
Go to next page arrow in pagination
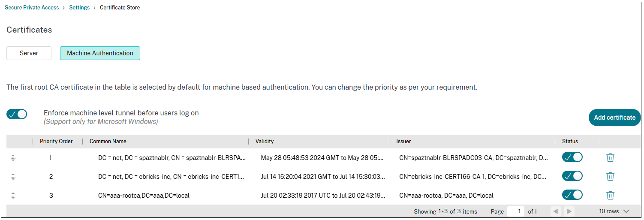(x=569, y=211)
